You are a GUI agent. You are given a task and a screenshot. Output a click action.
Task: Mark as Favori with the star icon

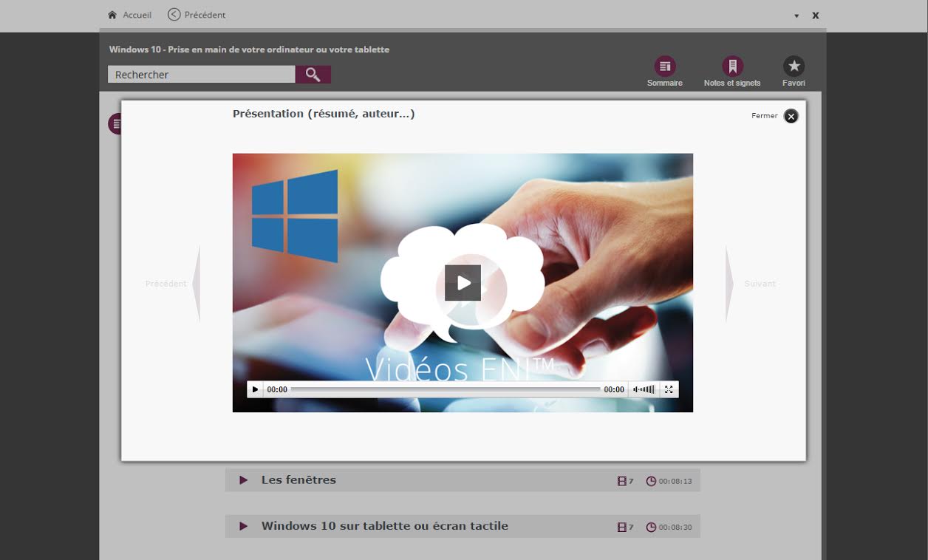(x=794, y=66)
